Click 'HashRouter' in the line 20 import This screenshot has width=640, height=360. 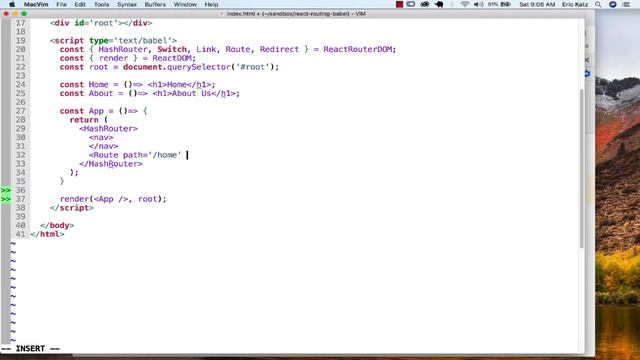pos(123,49)
